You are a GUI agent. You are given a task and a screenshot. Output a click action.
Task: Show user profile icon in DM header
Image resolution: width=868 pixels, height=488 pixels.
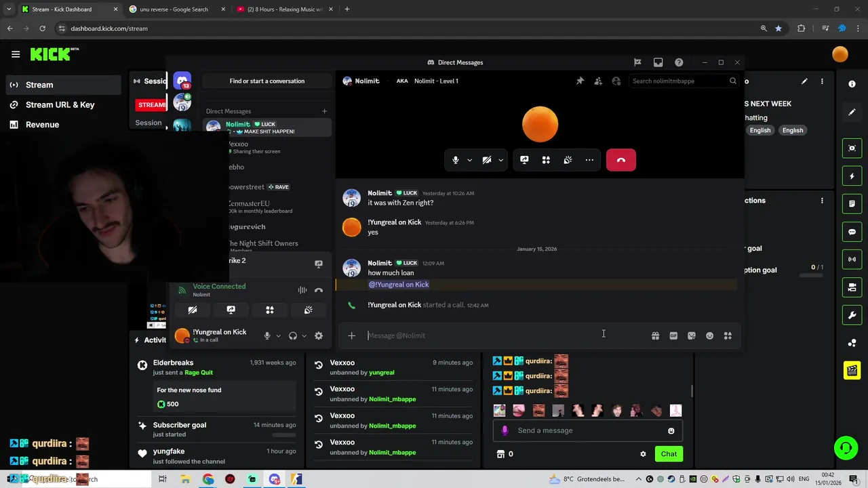point(616,81)
